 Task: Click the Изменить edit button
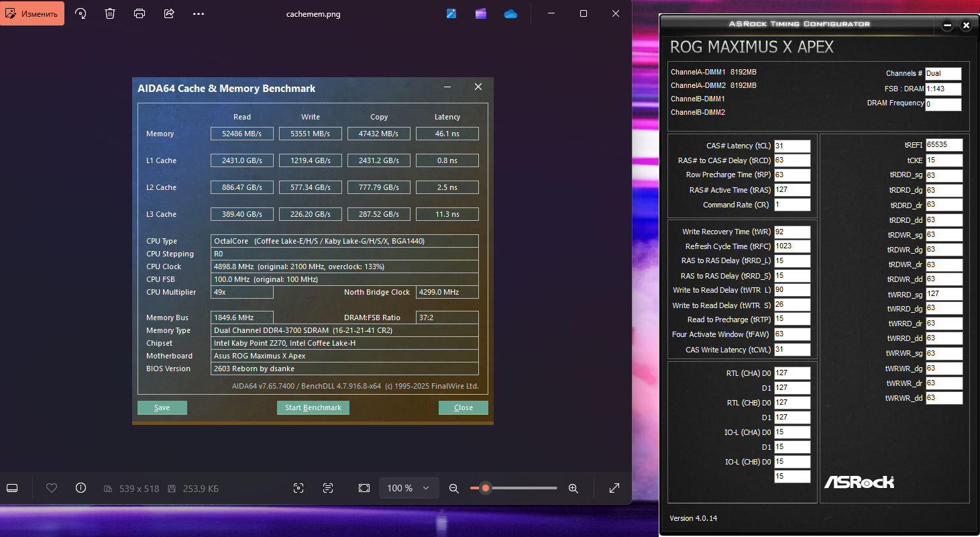coord(32,13)
